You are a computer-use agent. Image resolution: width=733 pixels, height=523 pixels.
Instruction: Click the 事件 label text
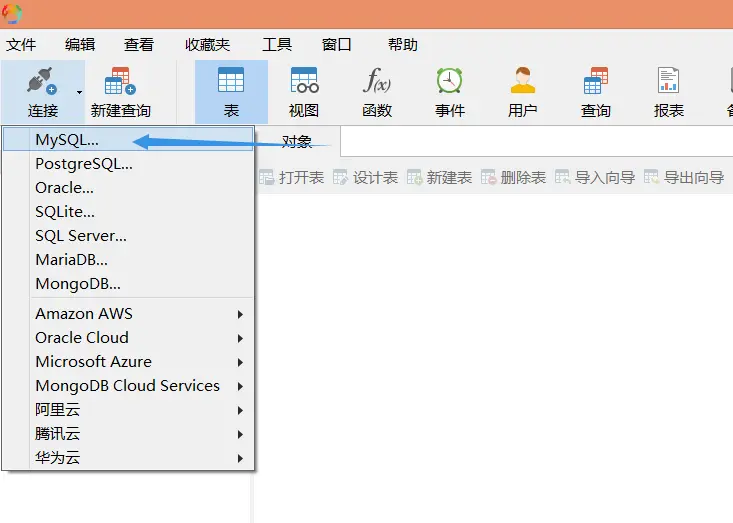point(450,111)
